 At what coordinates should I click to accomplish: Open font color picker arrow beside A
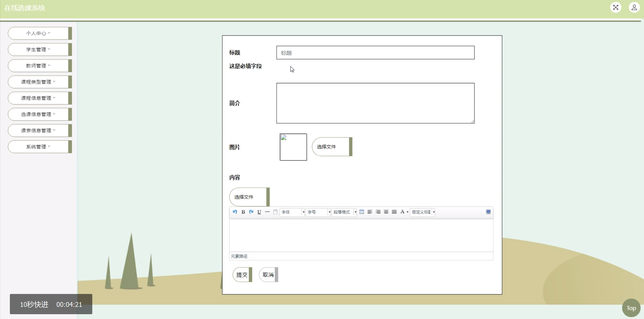pos(408,212)
